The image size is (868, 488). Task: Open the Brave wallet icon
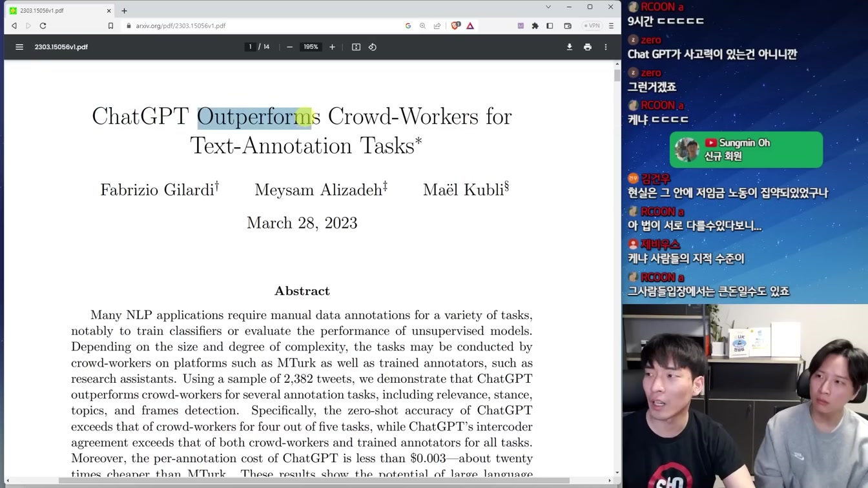568,26
